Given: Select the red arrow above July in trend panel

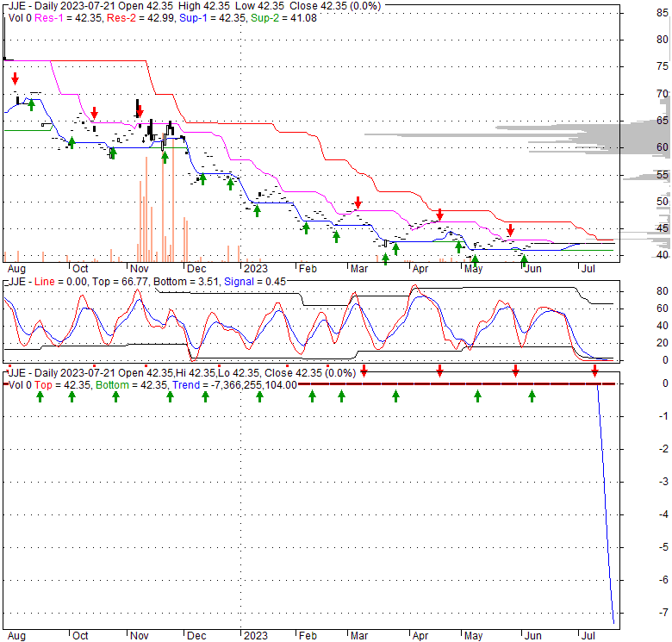Looking at the screenshot, I should point(594,371).
